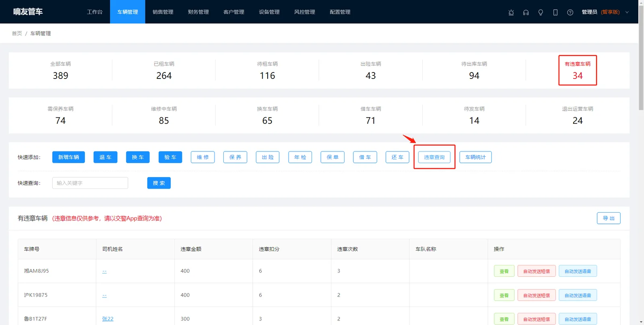This screenshot has height=325, width=644.
Task: Click the 退车 button
Action: [x=105, y=157]
